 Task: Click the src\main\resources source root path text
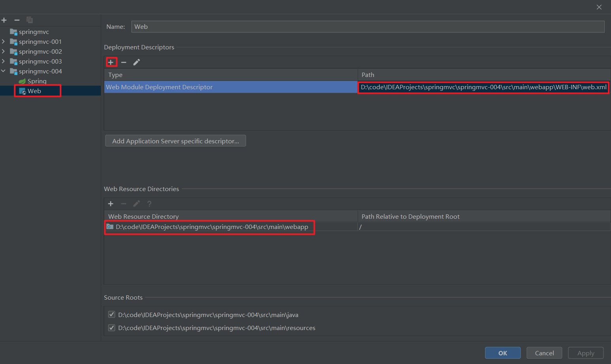click(217, 328)
